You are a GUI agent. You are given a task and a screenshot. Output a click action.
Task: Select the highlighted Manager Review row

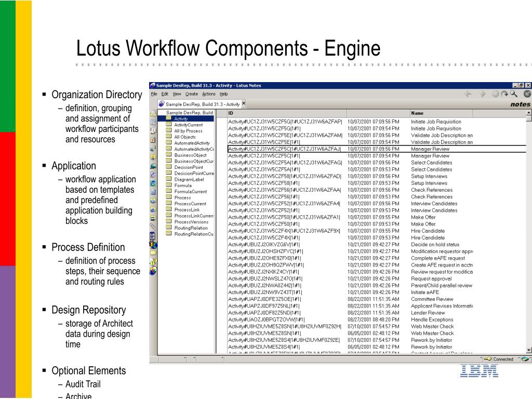click(x=377, y=149)
